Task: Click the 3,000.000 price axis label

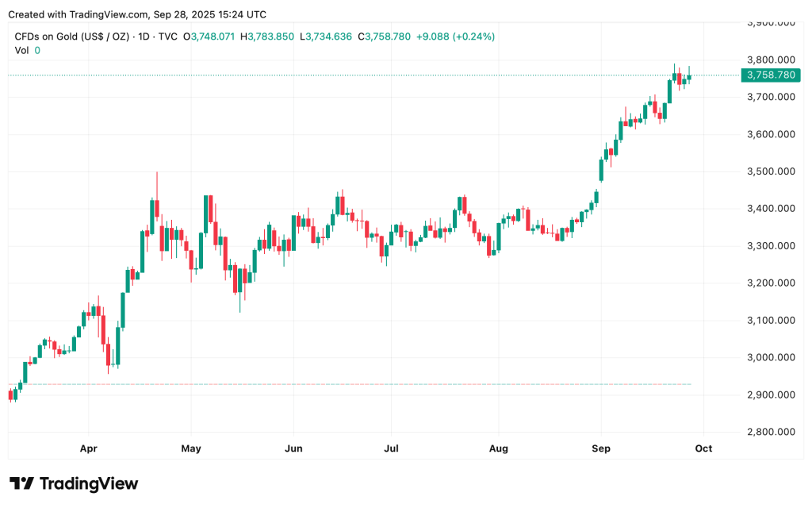Action: pos(769,358)
